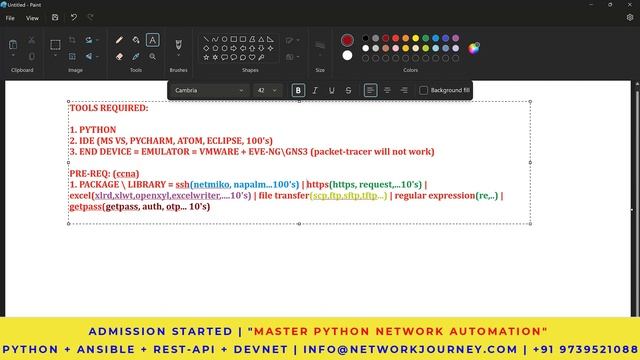This screenshot has height=360, width=640.
Task: Open the shape Fill dropdown
Action: click(293, 57)
